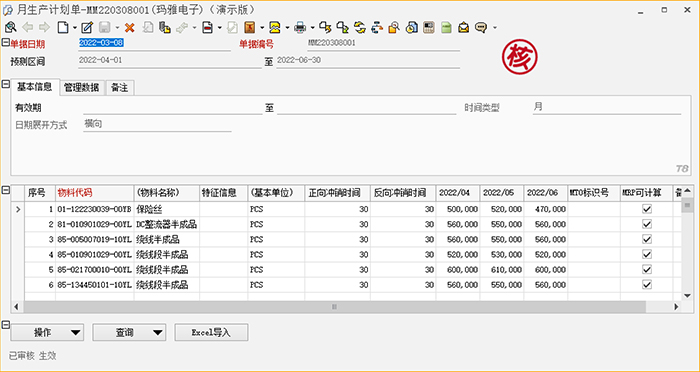
Task: Click the green note icon
Action: tap(446, 28)
